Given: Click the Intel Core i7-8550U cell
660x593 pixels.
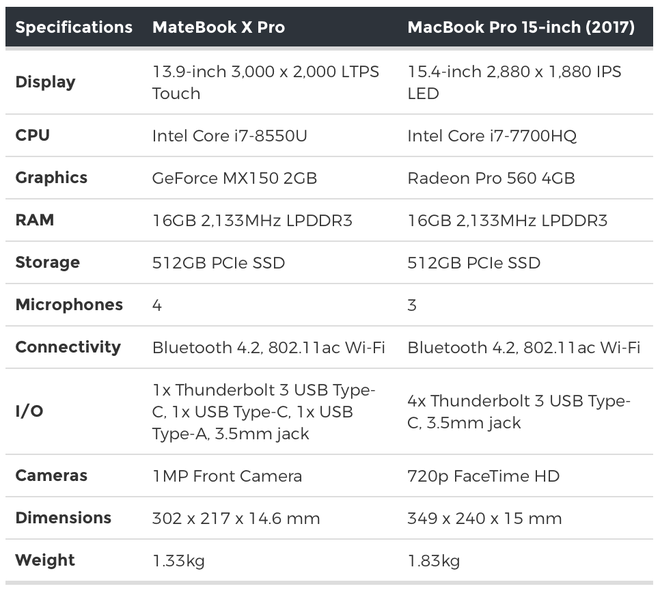Looking at the screenshot, I should [229, 136].
